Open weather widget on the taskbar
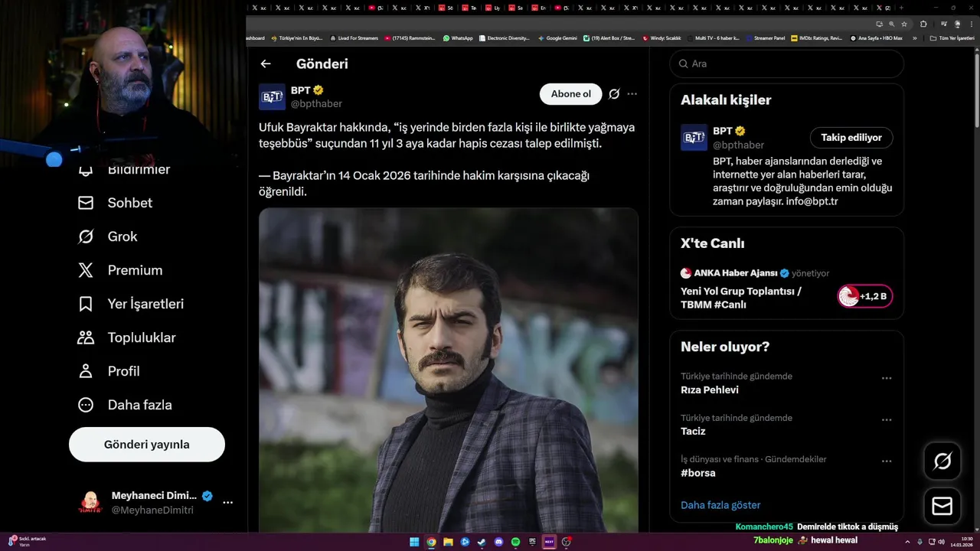The width and height of the screenshot is (980, 551). click(x=25, y=542)
